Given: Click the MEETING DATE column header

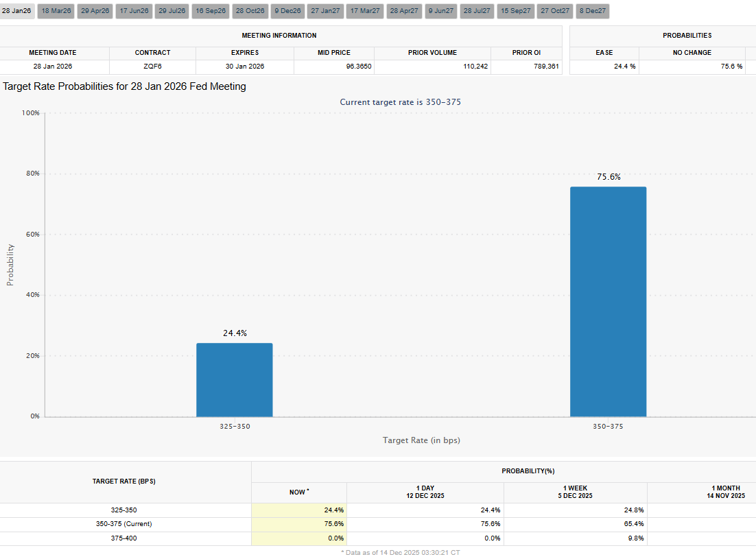Looking at the screenshot, I should pos(53,53).
